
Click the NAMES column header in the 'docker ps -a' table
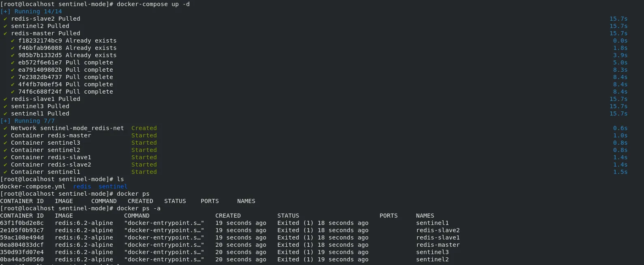pos(425,216)
